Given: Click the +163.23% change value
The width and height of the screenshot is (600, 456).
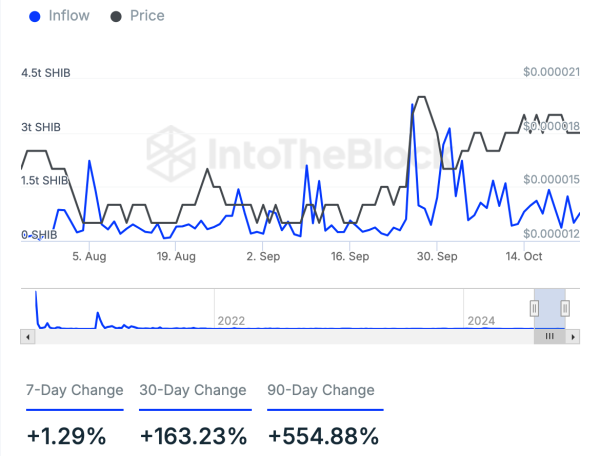Looking at the screenshot, I should click(193, 436).
